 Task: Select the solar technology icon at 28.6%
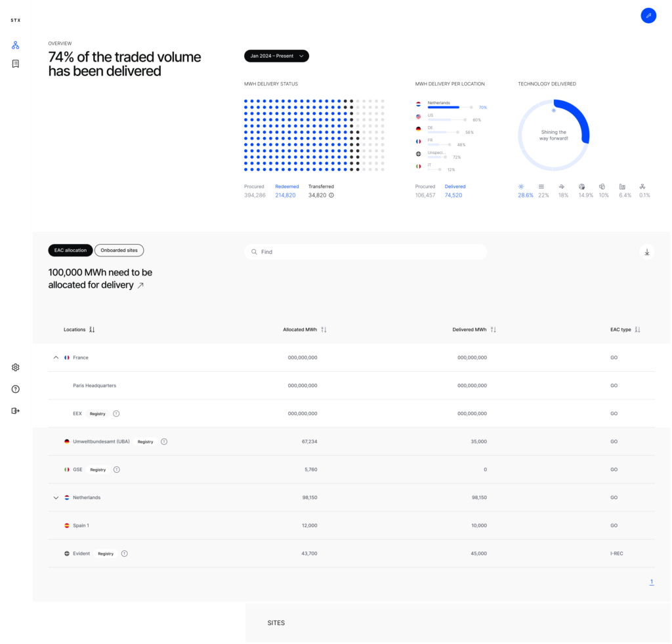coord(521,187)
